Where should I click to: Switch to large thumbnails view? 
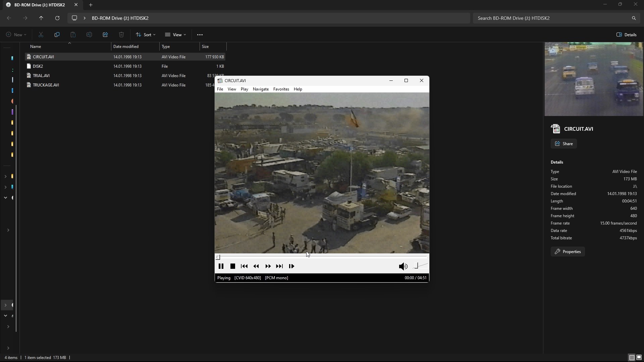[639, 357]
